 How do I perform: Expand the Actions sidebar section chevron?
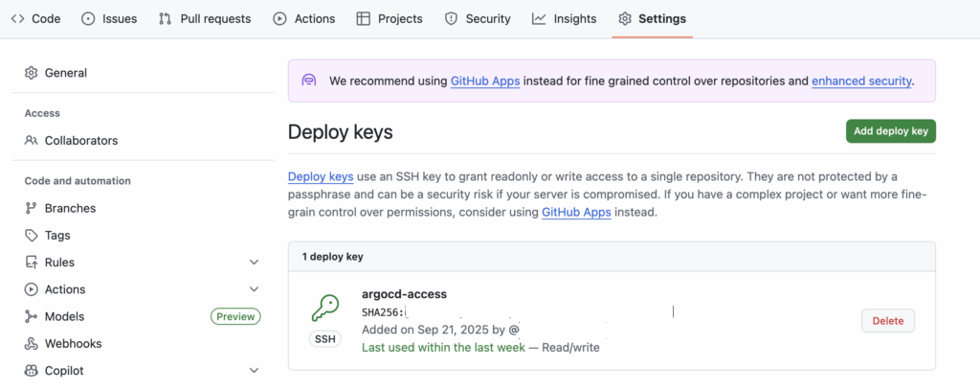point(254,289)
